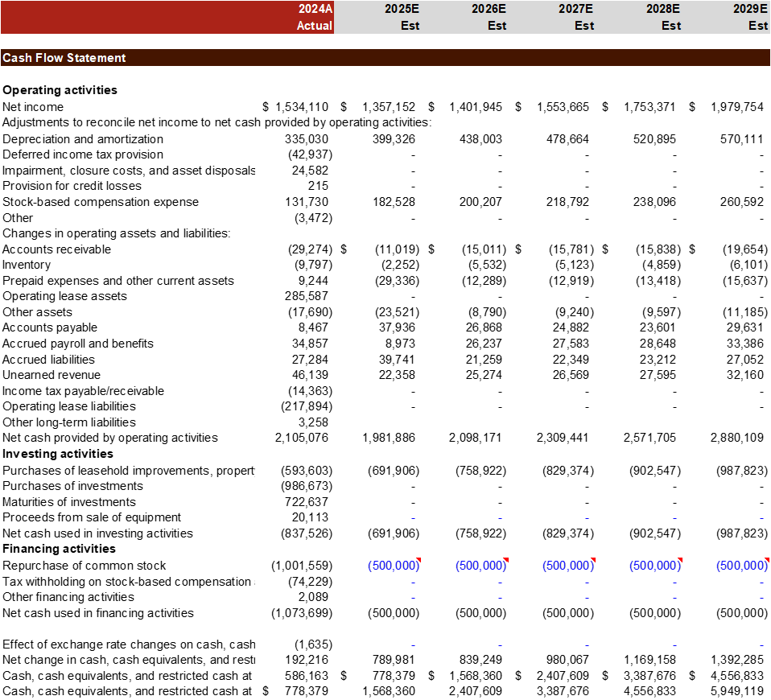Screen dimensions: 771x700
Task: Select the Cash Flow Statement title bar
Action: (385, 58)
